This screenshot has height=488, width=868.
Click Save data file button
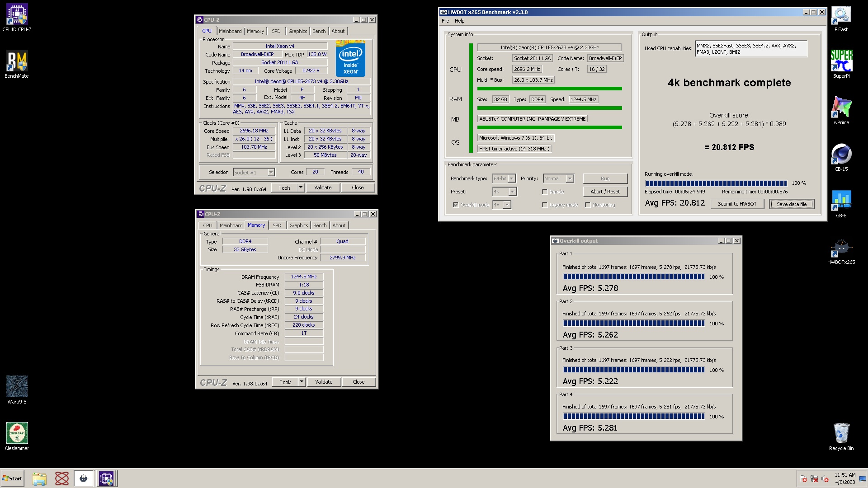[792, 204]
